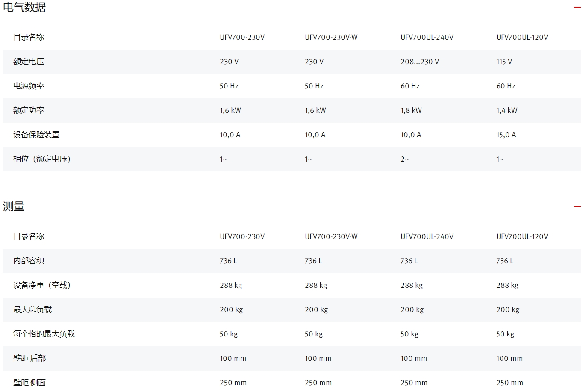Select UFV700UL-120V header in 测量 table
583x392 pixels.
coord(522,236)
